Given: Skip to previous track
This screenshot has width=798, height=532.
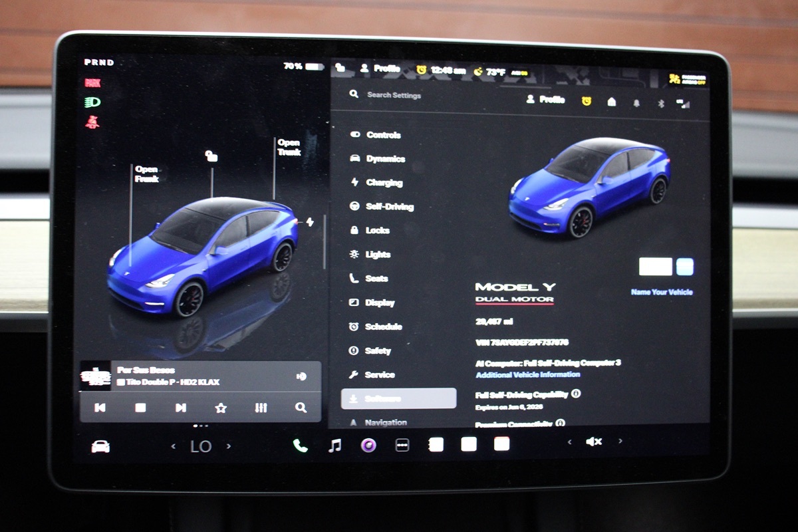Looking at the screenshot, I should click(x=100, y=408).
